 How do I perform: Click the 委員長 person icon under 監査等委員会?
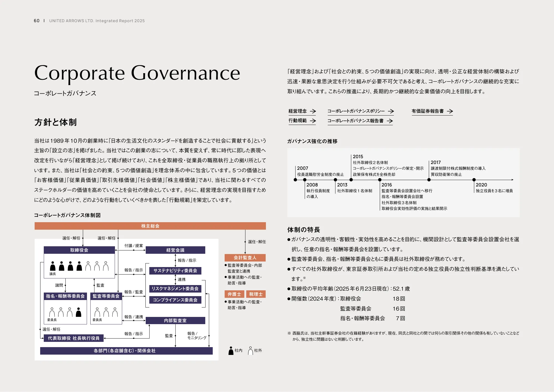click(x=97, y=312)
